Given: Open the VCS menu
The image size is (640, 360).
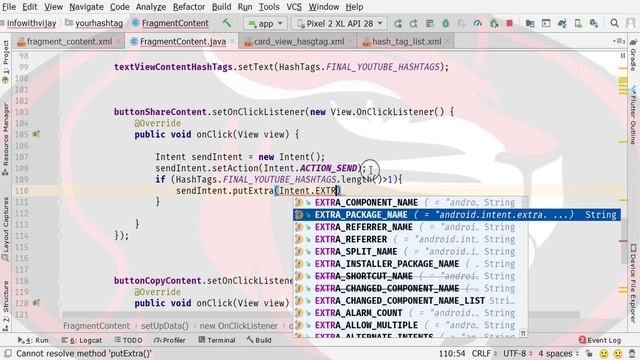Looking at the screenshot, I should [x=294, y=7].
